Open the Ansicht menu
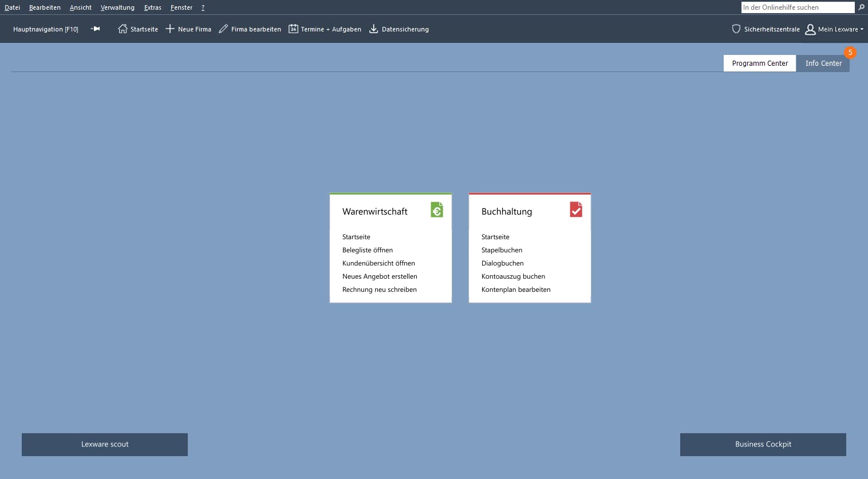The image size is (868, 479). coord(81,7)
